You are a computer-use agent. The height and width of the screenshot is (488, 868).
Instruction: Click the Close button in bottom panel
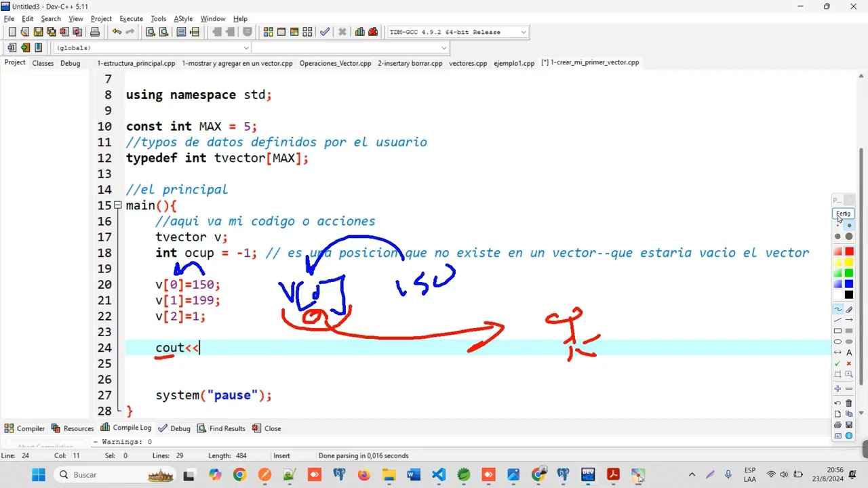click(x=267, y=428)
